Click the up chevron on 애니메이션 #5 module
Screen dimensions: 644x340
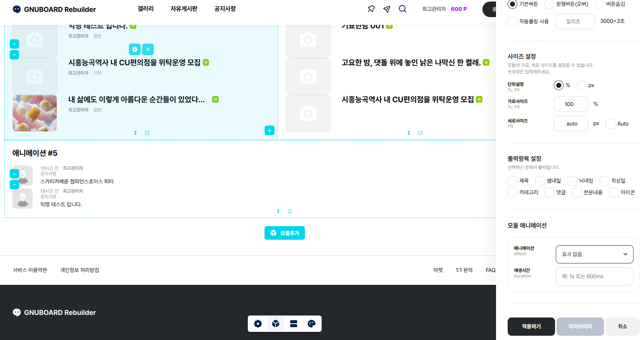[x=14, y=174]
